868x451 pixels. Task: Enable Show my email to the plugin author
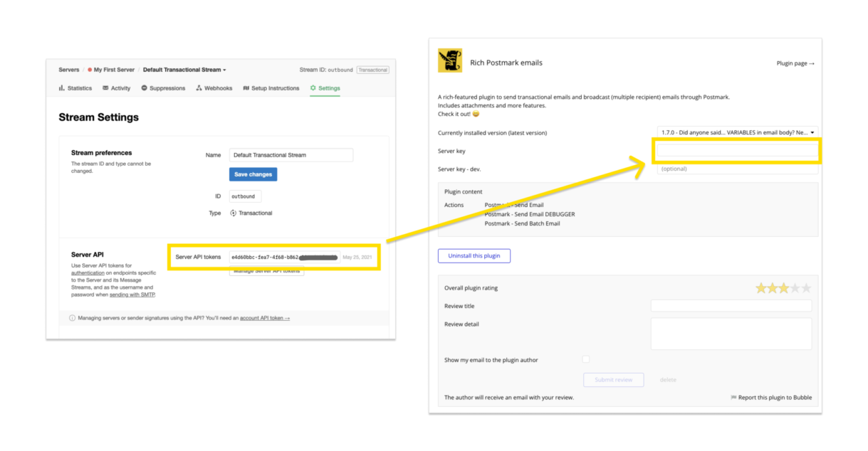click(x=586, y=359)
